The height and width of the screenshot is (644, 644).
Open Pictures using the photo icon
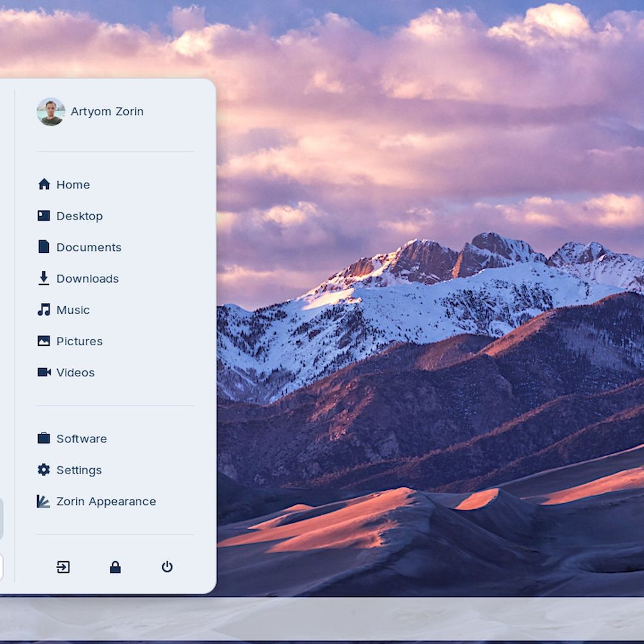[x=43, y=340]
